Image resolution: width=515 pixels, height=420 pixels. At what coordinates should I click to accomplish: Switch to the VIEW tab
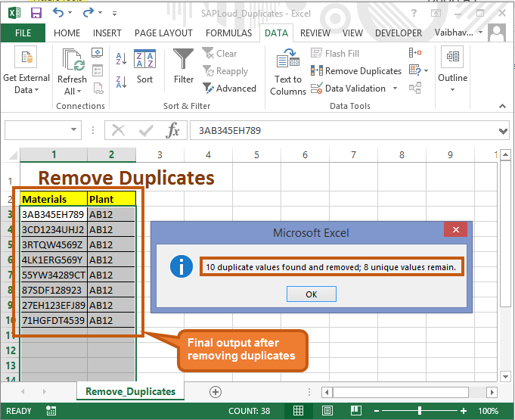(x=352, y=33)
